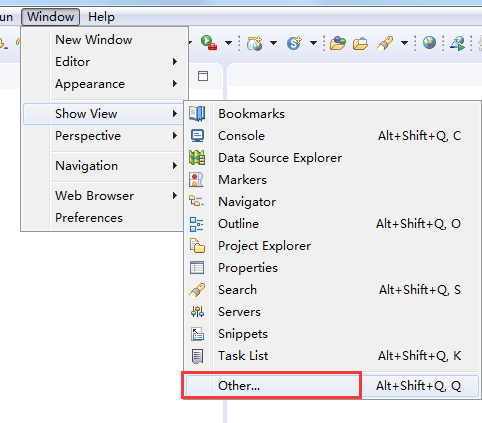Viewport: 482px width, 423px height.
Task: Show the Console view
Action: [332, 136]
